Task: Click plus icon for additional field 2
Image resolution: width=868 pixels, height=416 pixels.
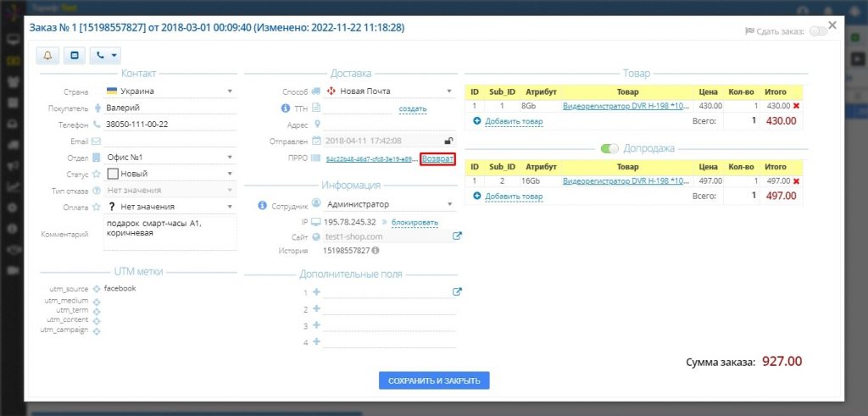Action: 316,308
